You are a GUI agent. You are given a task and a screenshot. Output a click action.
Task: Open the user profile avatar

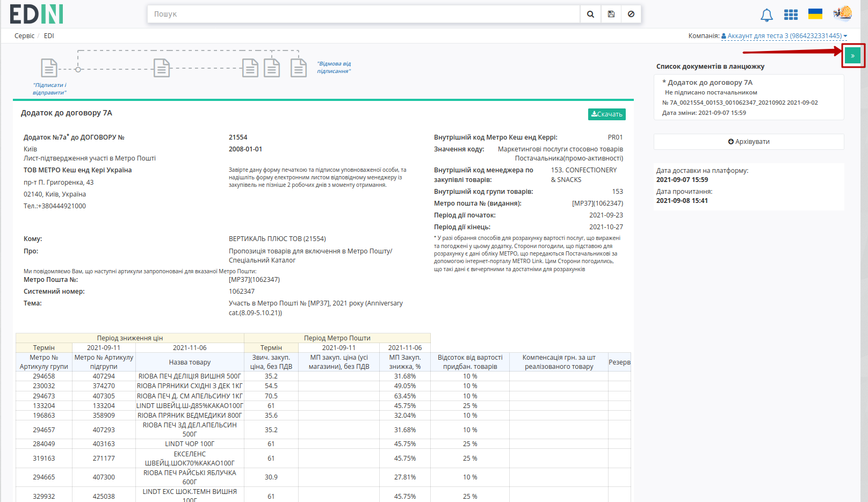843,13
